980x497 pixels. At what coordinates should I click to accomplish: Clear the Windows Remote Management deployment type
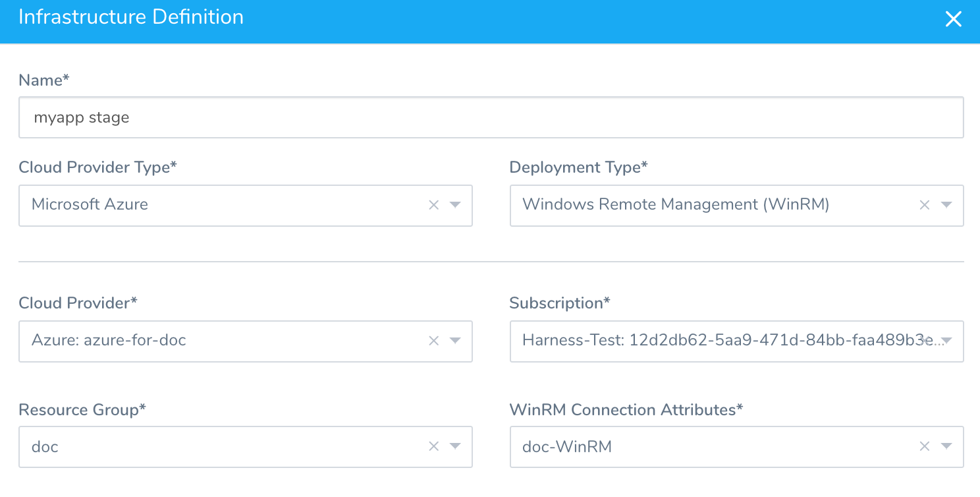coord(925,205)
